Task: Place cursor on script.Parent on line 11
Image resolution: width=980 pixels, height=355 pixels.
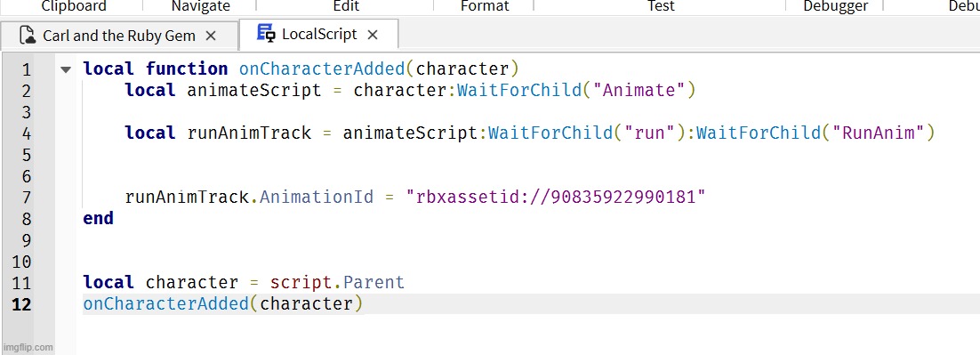Action: click(338, 283)
